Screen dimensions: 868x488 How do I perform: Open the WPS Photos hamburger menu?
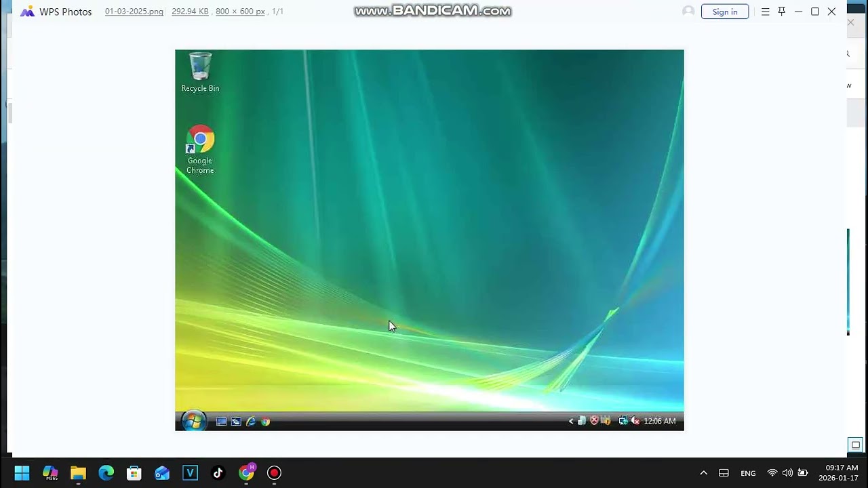point(766,12)
